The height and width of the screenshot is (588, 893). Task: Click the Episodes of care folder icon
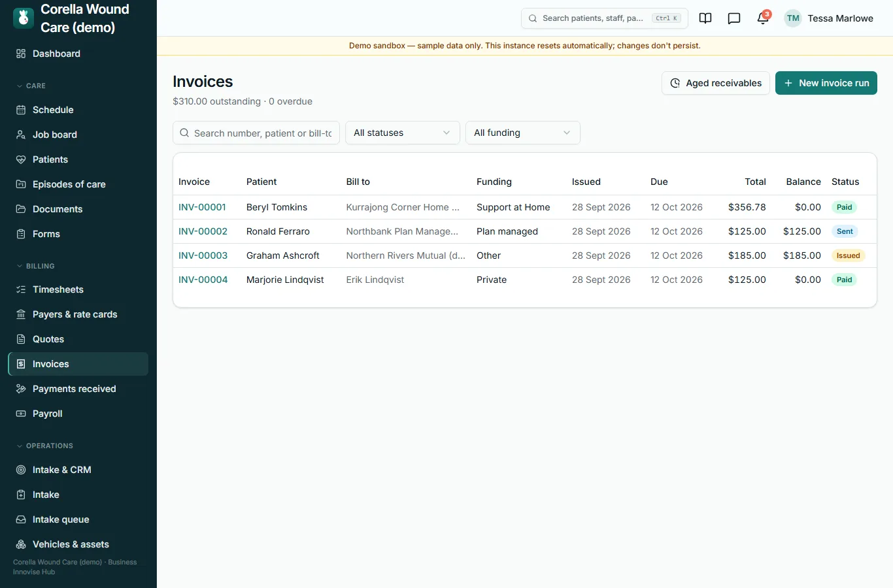pos(21,184)
